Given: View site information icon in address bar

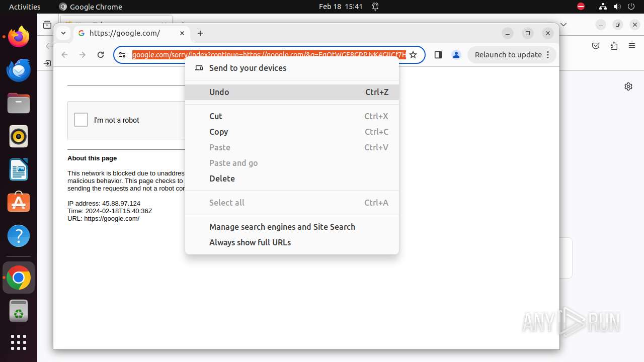Looking at the screenshot, I should point(122,55).
